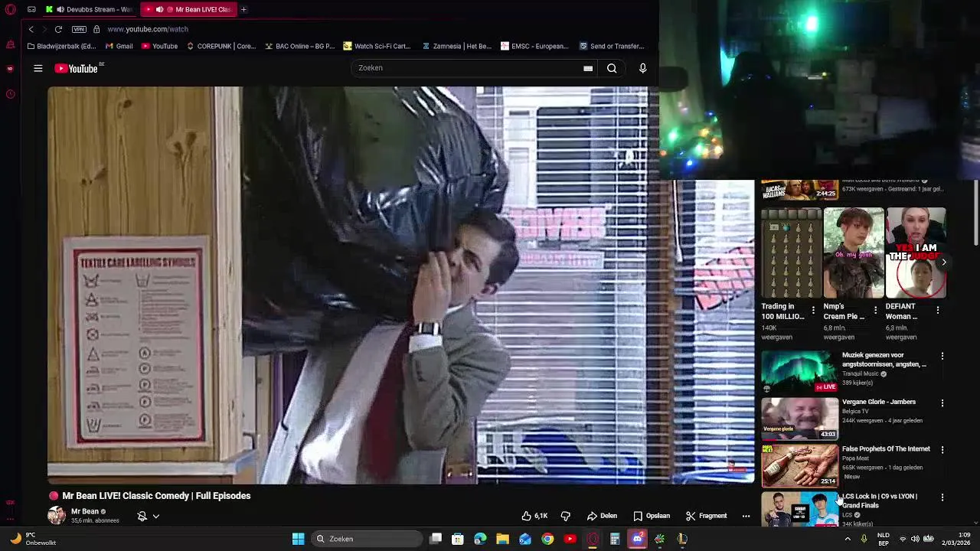Screen dimensions: 980x551
Task: Create a clip with Fragment button
Action: point(706,516)
